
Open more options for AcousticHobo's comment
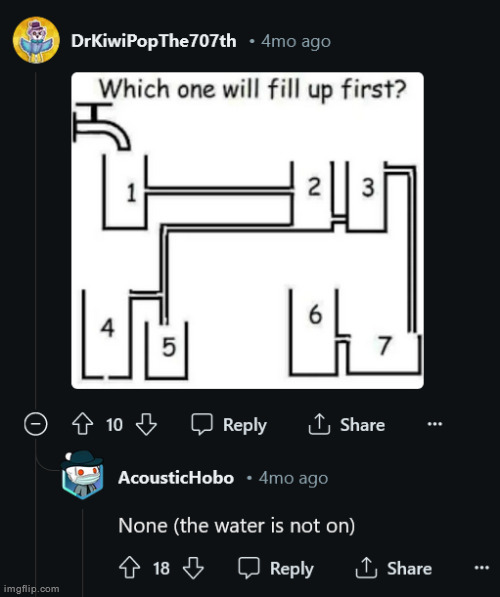[482, 568]
